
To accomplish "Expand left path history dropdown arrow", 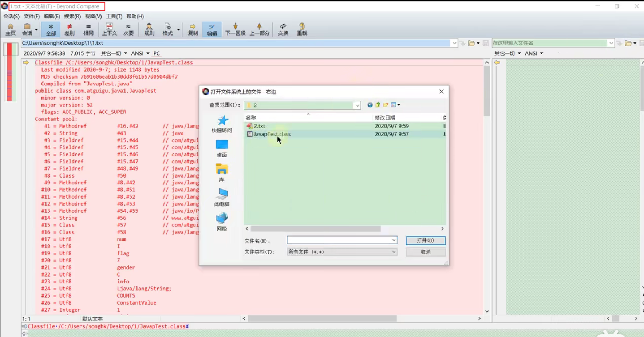I will pyautogui.click(x=454, y=43).
